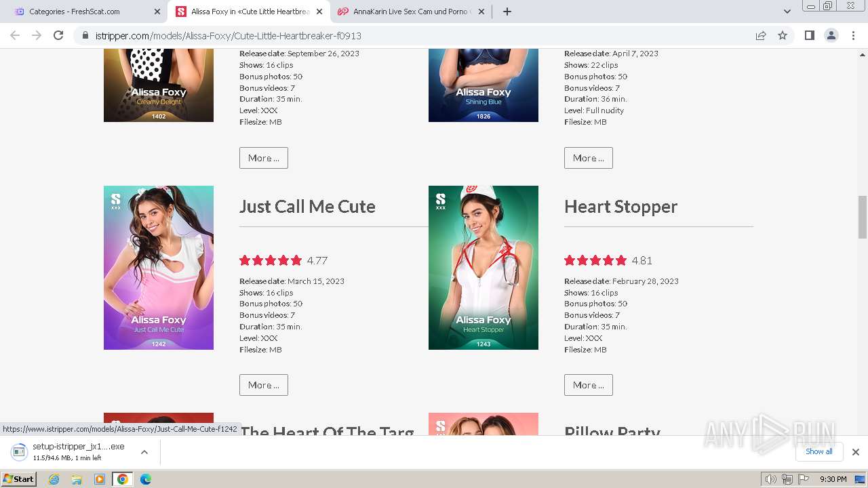Viewport: 868px width, 488px height.
Task: Open the Chrome three-dot menu
Action: click(x=853, y=35)
